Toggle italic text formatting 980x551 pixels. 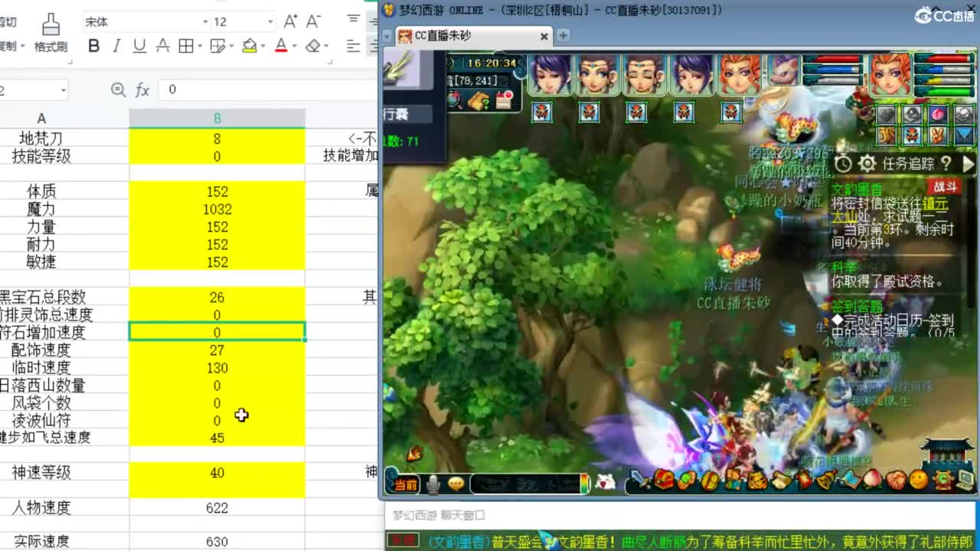point(116,47)
